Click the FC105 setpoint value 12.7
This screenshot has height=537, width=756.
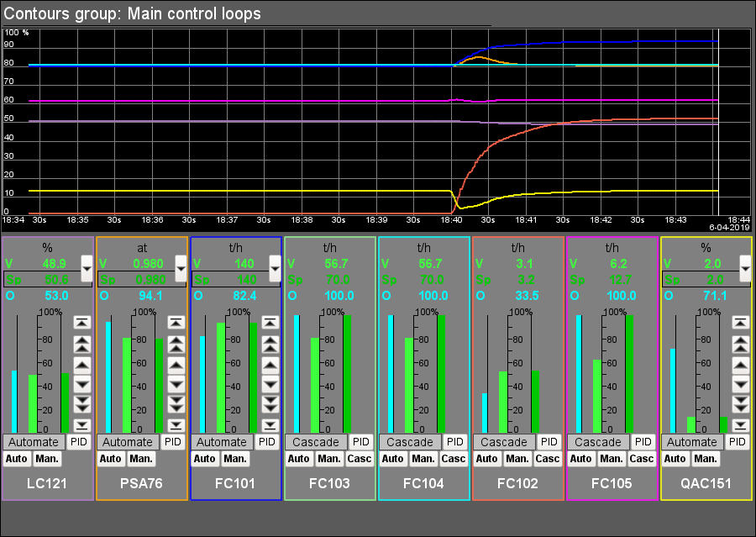(621, 280)
